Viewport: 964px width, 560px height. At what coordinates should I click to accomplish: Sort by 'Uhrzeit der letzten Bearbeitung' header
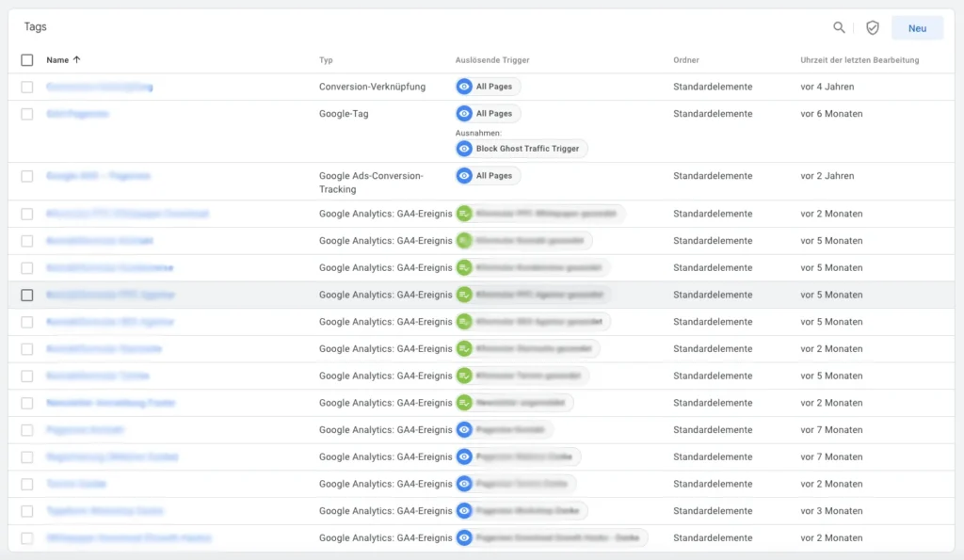pyautogui.click(x=860, y=60)
